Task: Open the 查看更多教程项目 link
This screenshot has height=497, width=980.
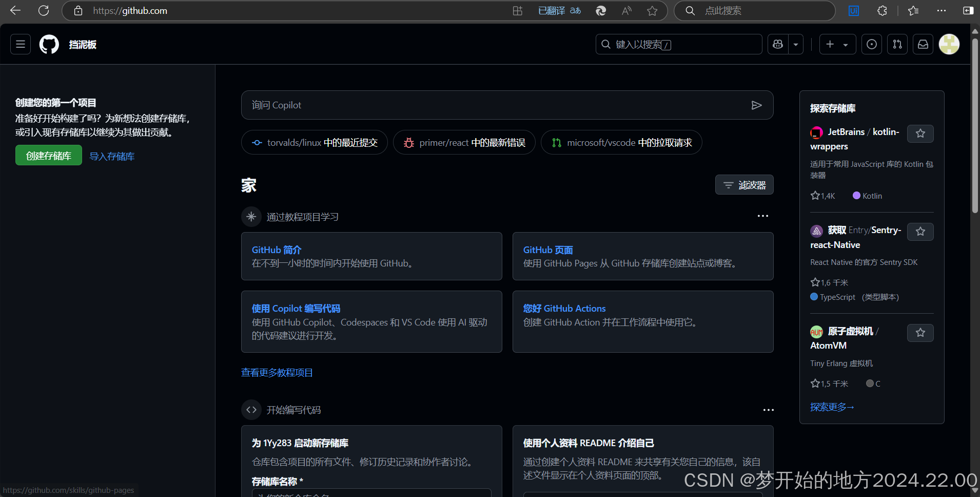Action: 277,372
